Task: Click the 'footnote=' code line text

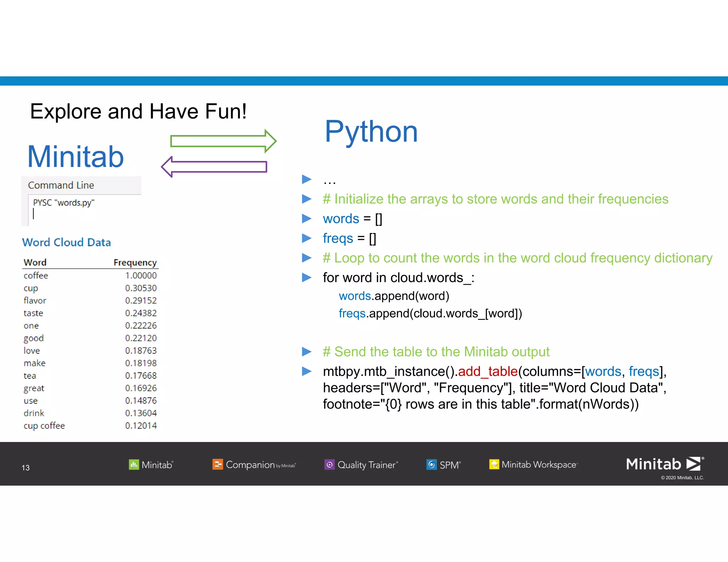Action: point(481,404)
